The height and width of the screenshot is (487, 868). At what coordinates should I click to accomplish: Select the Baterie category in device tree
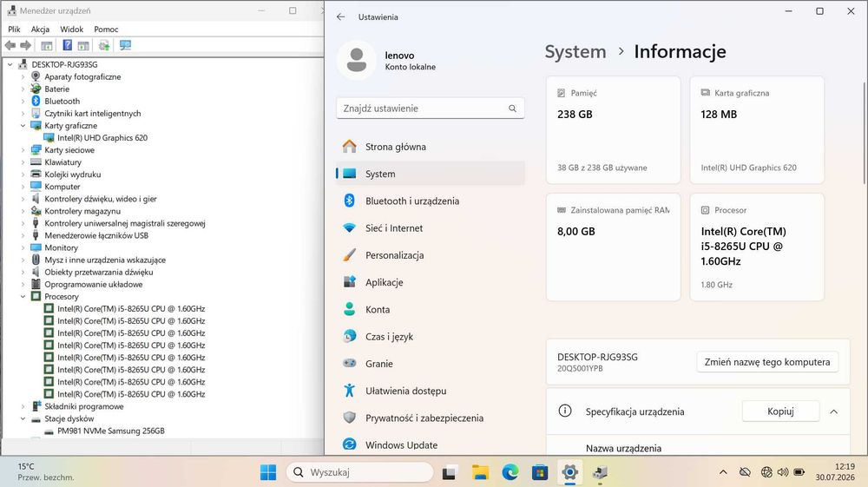(x=56, y=89)
